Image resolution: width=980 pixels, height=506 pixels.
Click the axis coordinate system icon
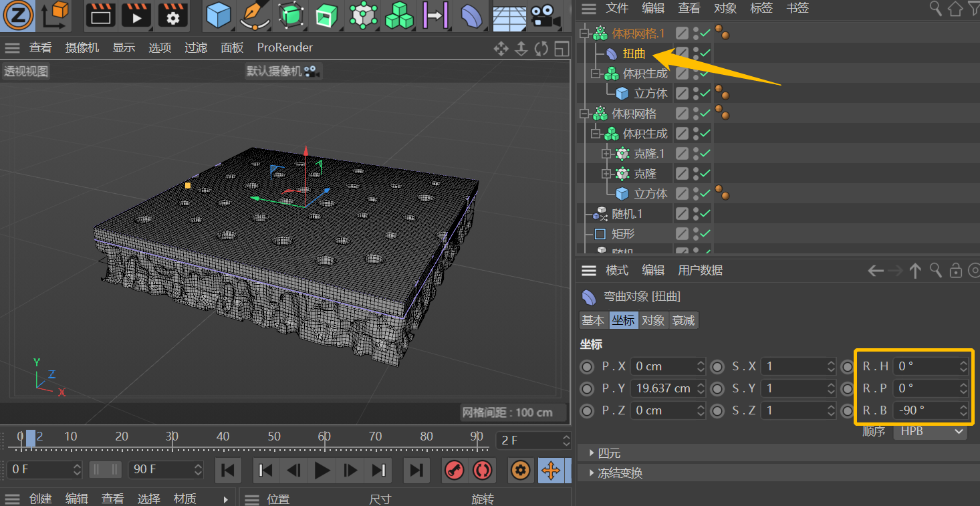55,15
